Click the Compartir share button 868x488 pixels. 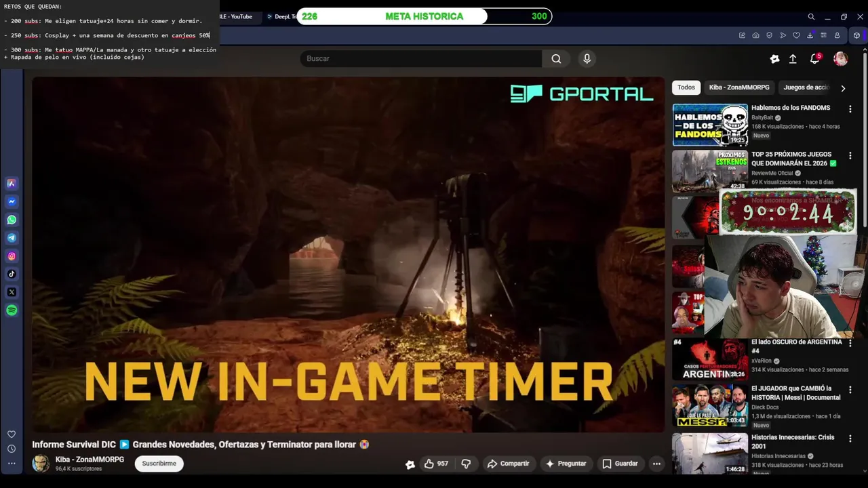coord(508,464)
